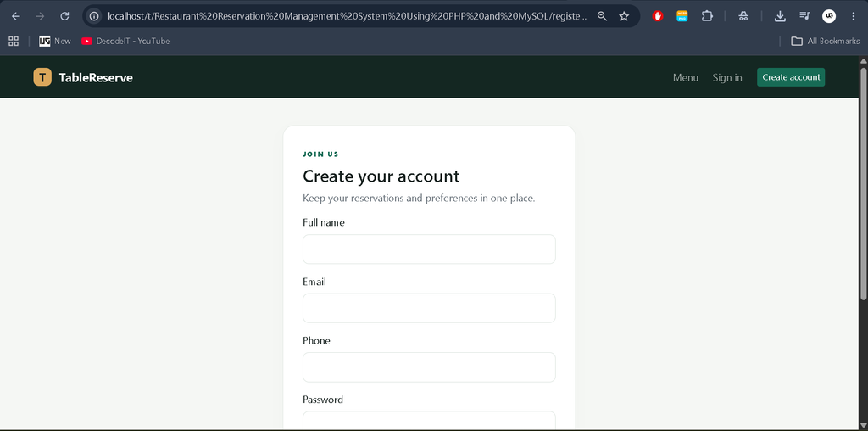Click the 'Password' field label
The image size is (868, 431).
tap(323, 400)
